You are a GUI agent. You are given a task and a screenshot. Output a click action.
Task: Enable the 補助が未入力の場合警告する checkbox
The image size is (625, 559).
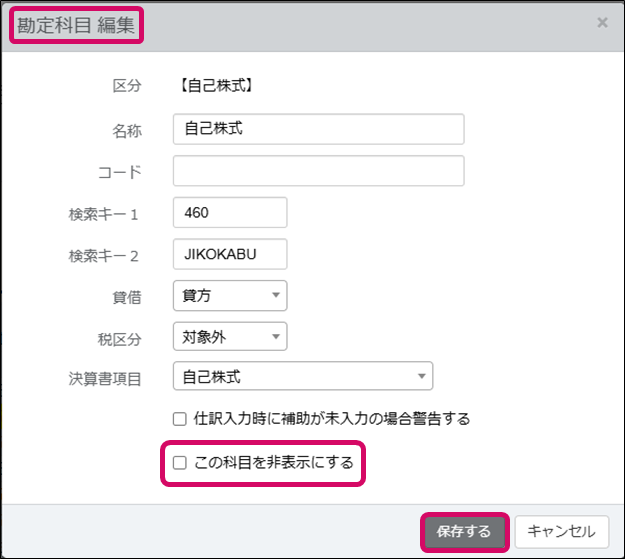click(x=180, y=418)
